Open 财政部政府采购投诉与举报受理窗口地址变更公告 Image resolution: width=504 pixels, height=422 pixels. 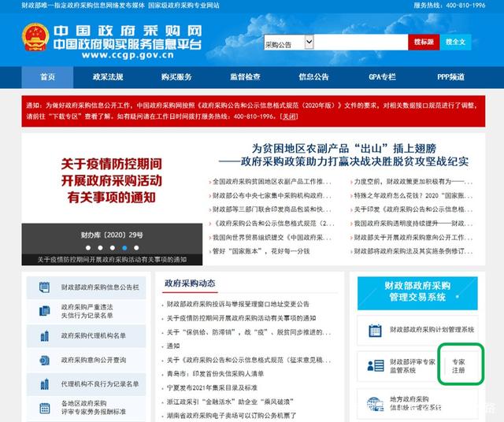[238, 304]
